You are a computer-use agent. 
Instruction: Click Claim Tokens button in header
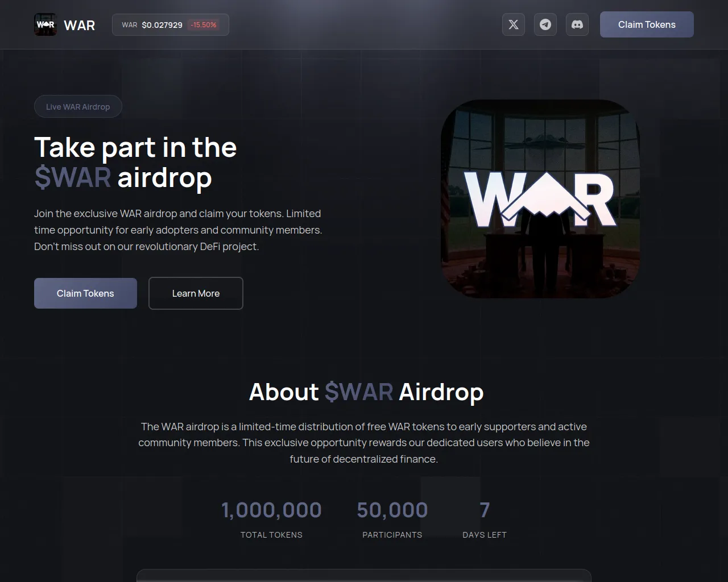pyautogui.click(x=647, y=24)
